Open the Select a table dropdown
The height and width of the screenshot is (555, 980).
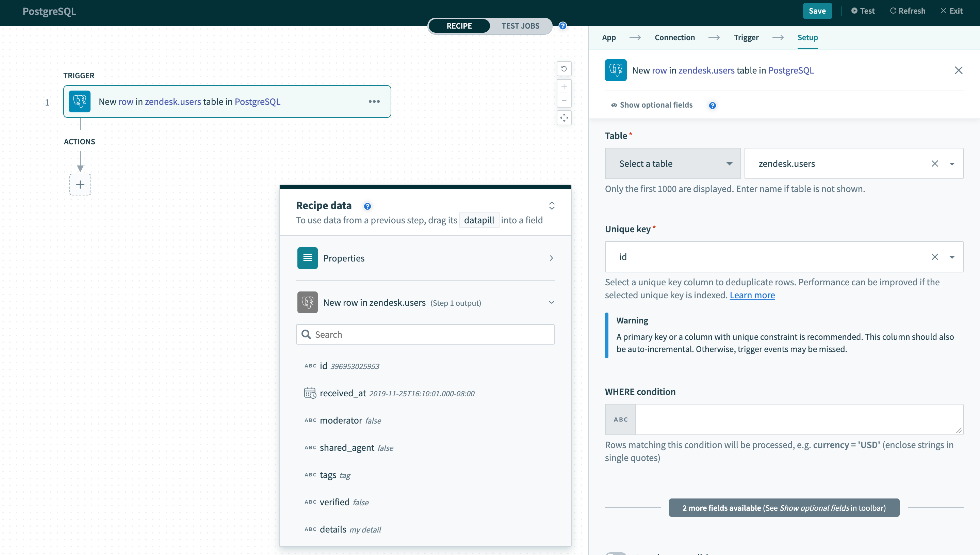coord(672,163)
